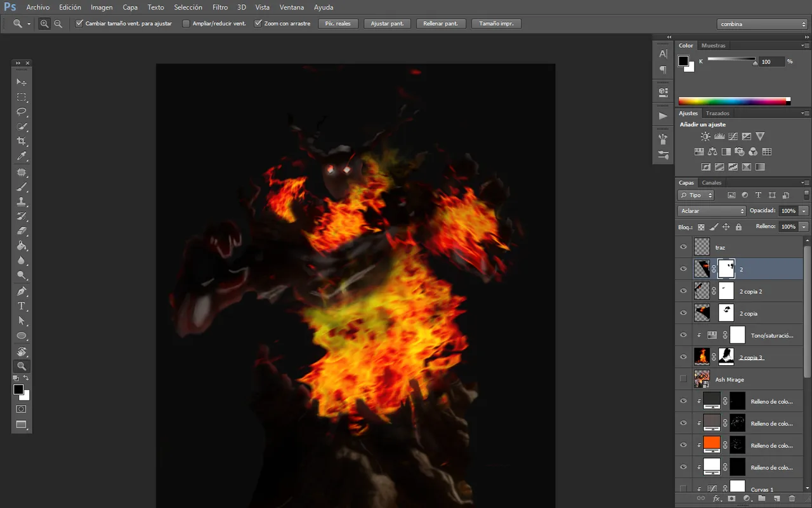This screenshot has width=812, height=508.
Task: Select the Eyedropper tool
Action: [22, 156]
